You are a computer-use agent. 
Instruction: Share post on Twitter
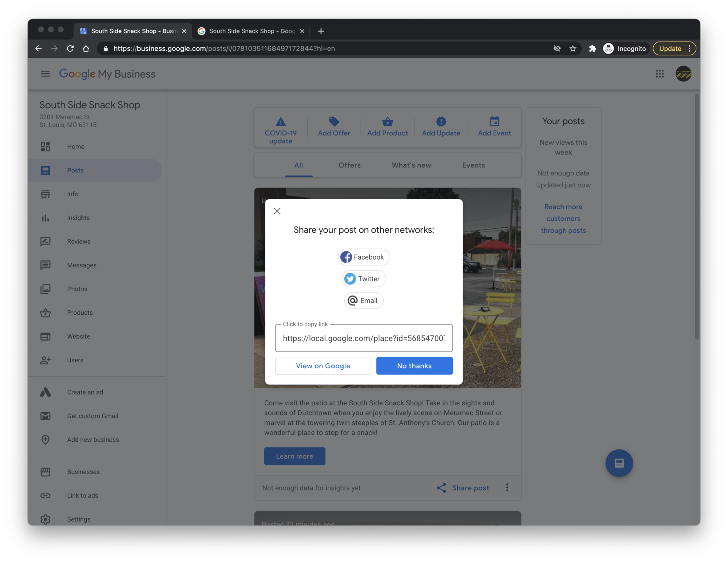tap(364, 279)
